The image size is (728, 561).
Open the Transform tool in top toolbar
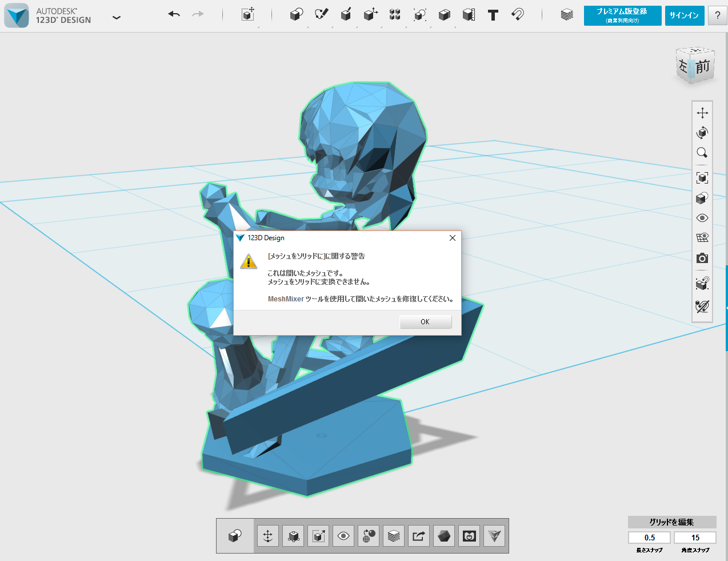coord(248,15)
